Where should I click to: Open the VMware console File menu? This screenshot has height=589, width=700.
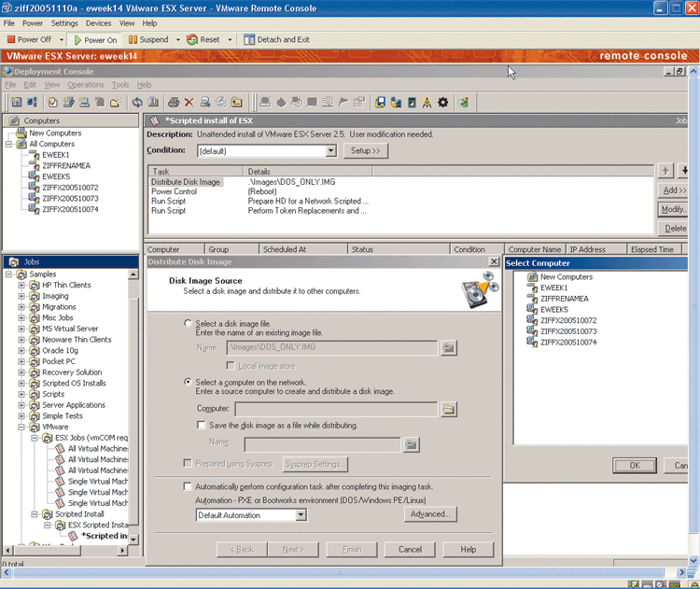pos(9,23)
